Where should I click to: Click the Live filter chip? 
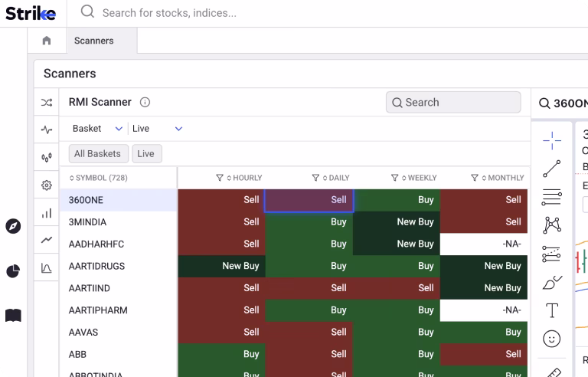145,153
